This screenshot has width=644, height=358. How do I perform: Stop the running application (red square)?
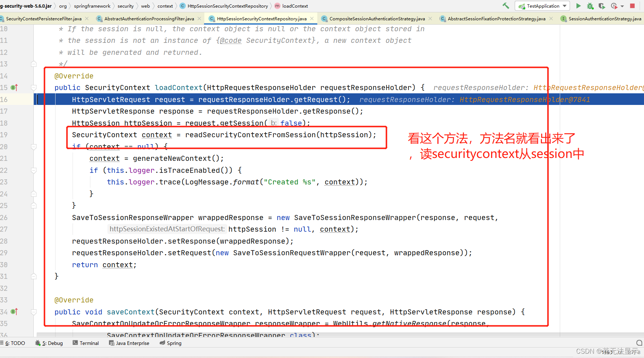pyautogui.click(x=632, y=6)
